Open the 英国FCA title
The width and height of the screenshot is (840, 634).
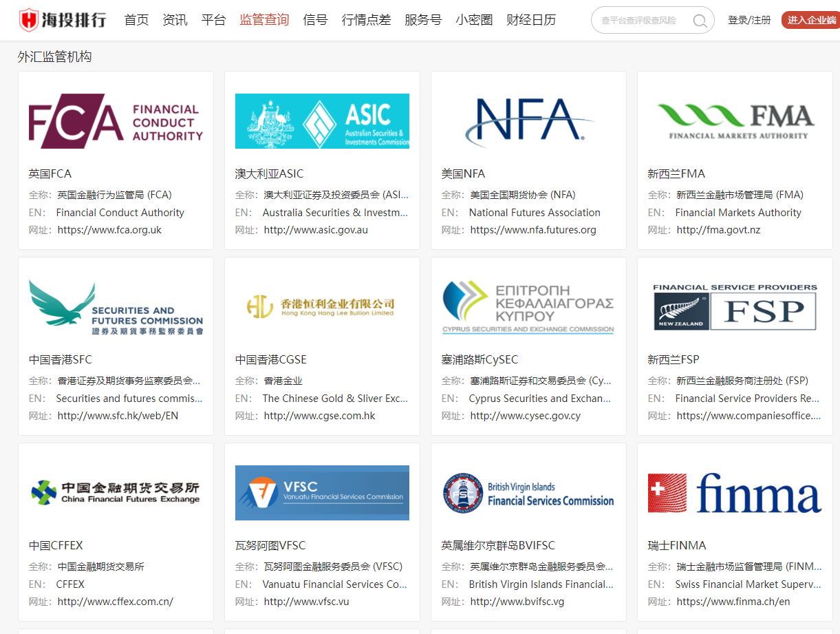(50, 173)
